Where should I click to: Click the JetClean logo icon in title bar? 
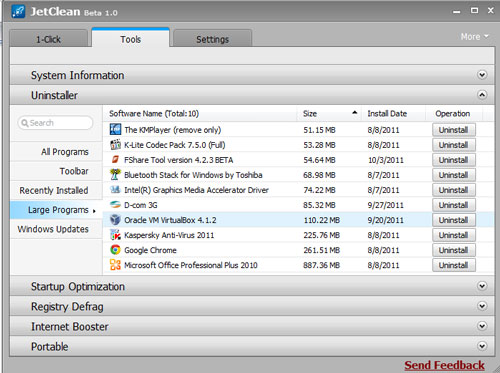[x=18, y=11]
